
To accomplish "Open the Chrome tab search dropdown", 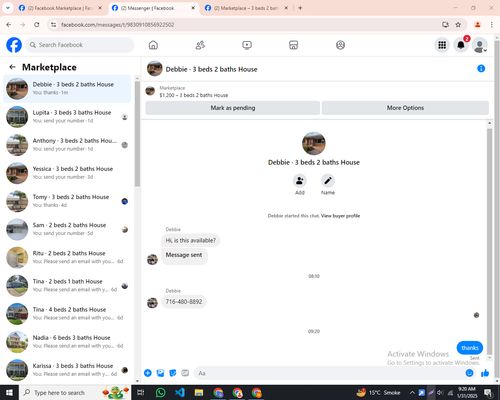I will (7, 8).
